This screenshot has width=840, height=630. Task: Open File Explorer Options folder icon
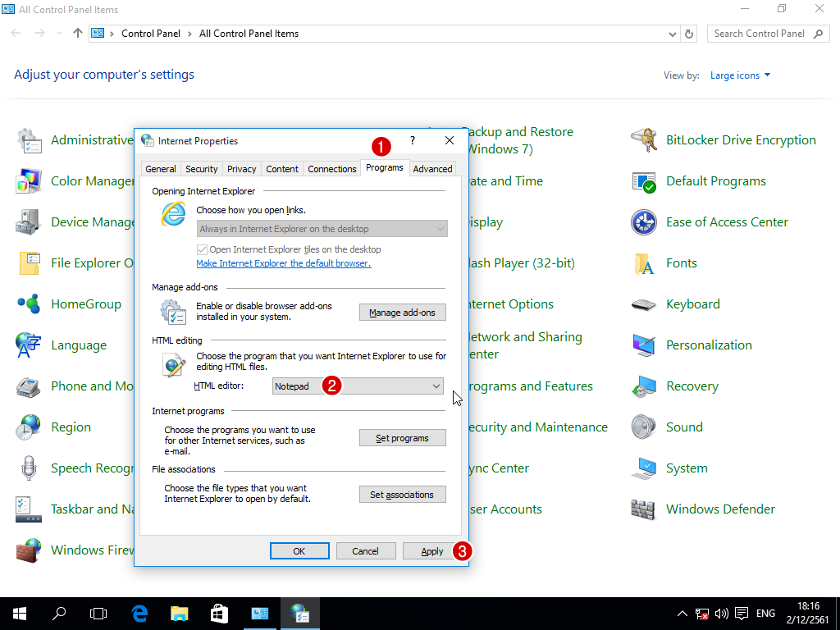[29, 263]
